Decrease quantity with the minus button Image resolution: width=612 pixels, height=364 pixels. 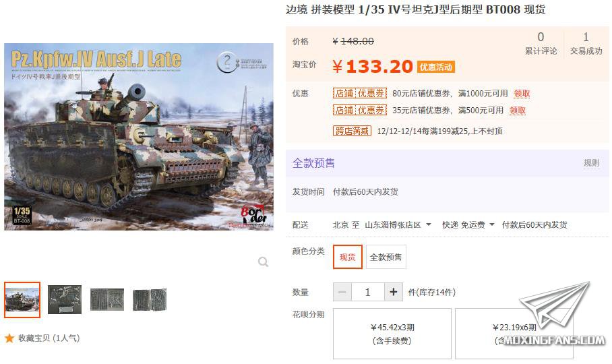point(342,292)
